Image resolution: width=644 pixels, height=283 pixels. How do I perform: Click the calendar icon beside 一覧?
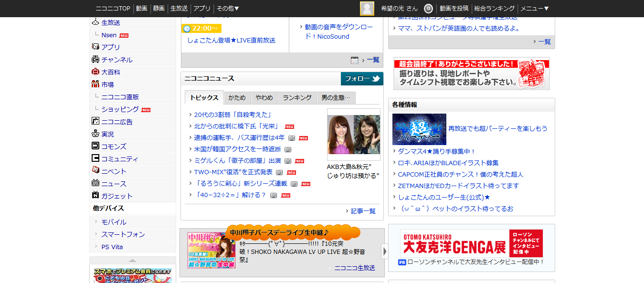coord(355,60)
